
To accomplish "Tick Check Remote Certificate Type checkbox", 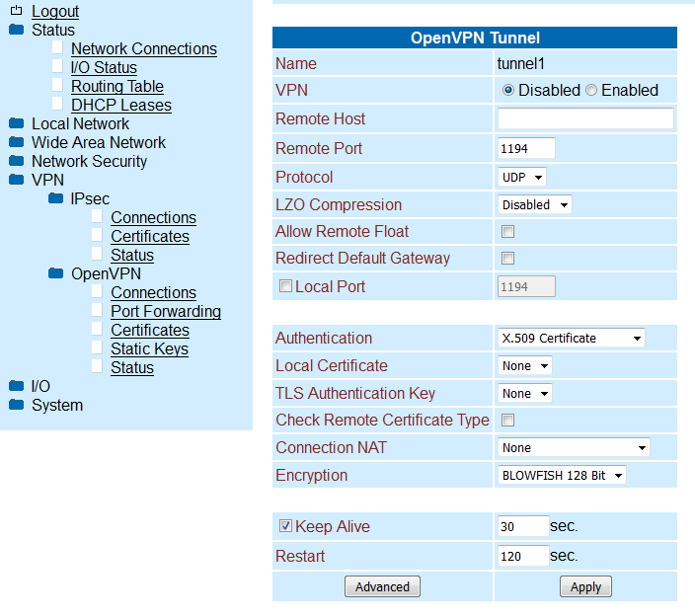I will click(x=508, y=420).
